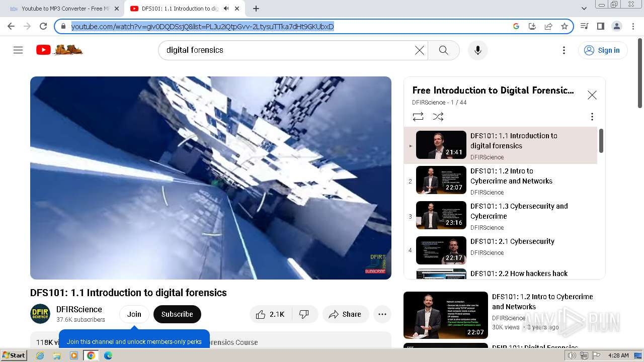This screenshot has width=644, height=362.
Task: Reload the page
Action: pos(43,26)
